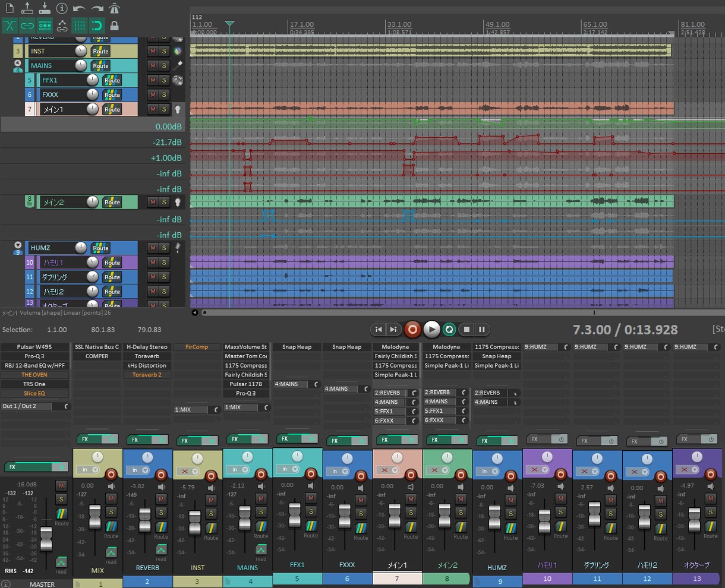The height and width of the screenshot is (588, 725).
Task: Toggle transport repeat loop
Action: 450,329
